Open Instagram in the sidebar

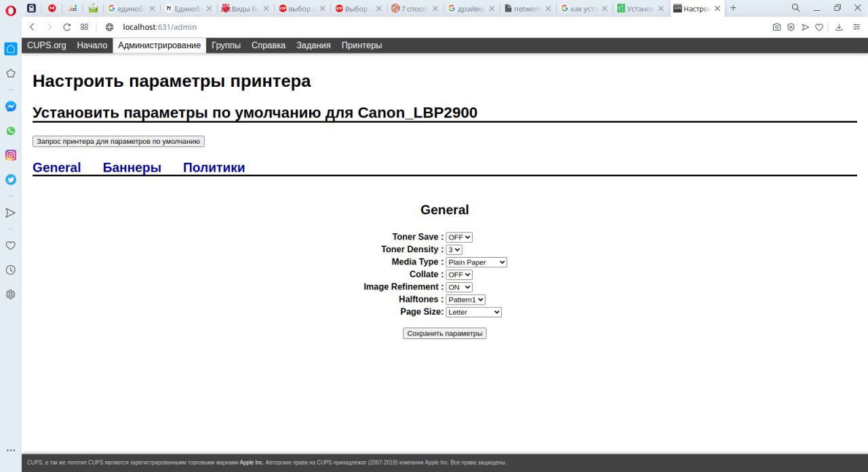click(x=11, y=155)
